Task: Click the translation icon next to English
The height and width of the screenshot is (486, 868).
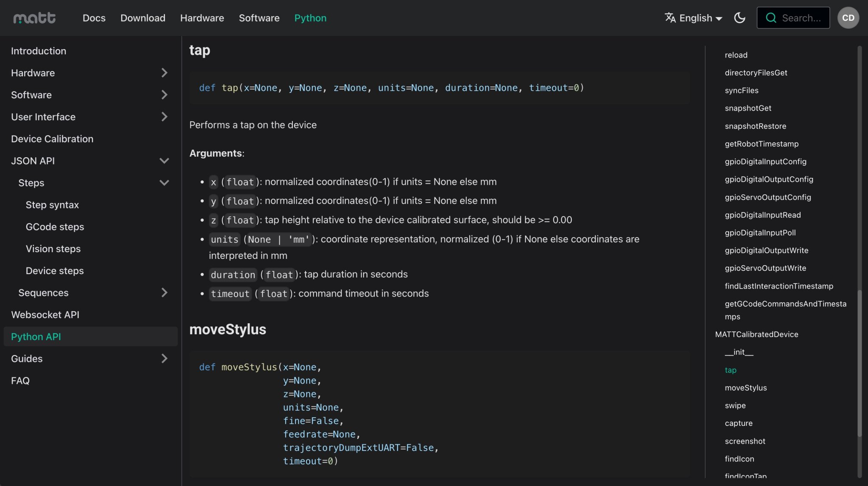Action: click(670, 18)
